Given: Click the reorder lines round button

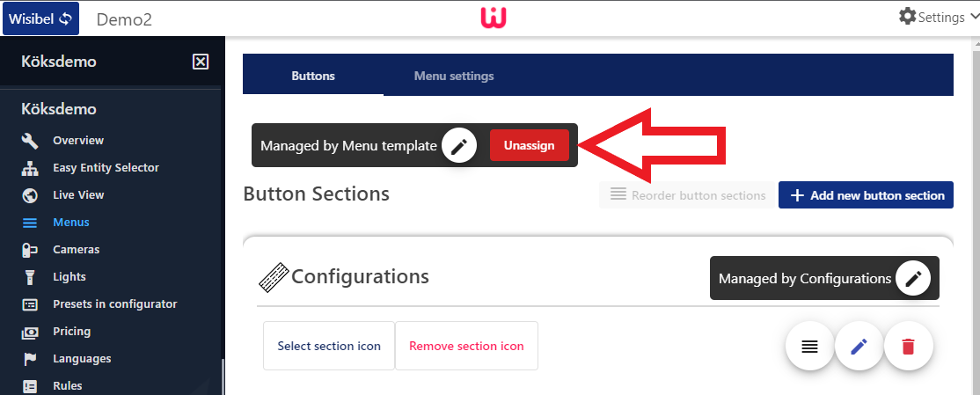Looking at the screenshot, I should click(810, 347).
